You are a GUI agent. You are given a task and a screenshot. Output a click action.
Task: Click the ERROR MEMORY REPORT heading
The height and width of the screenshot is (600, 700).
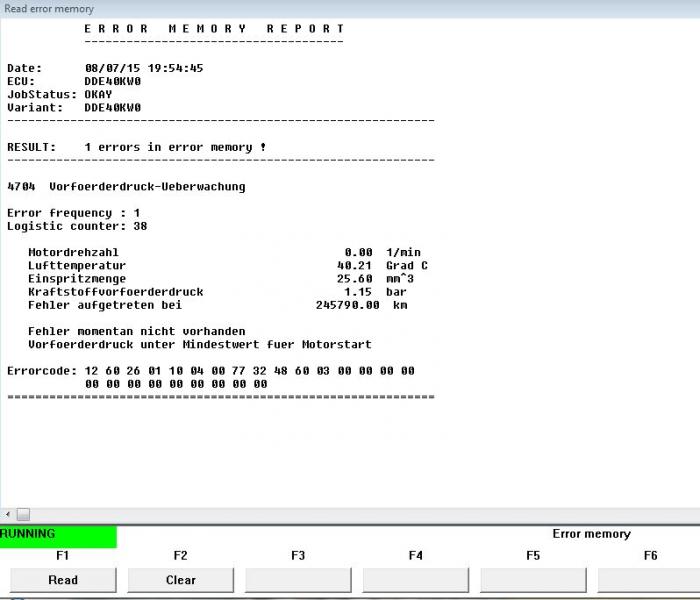tap(214, 29)
